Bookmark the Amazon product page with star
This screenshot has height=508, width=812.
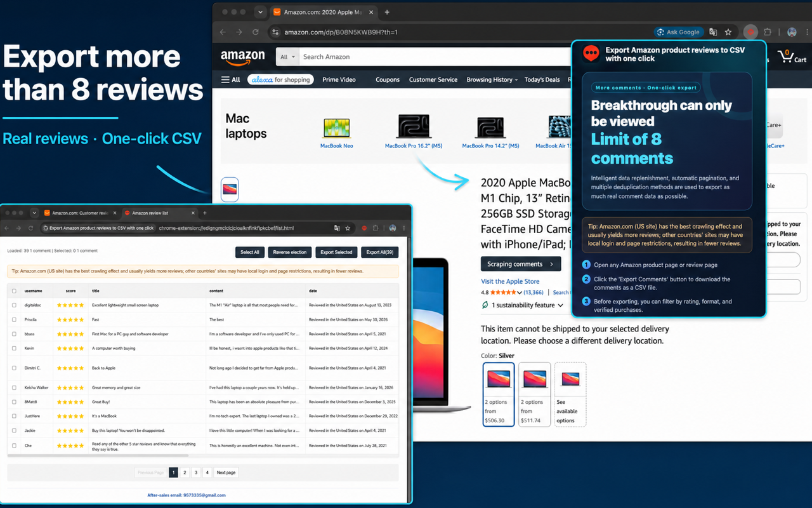pos(728,32)
